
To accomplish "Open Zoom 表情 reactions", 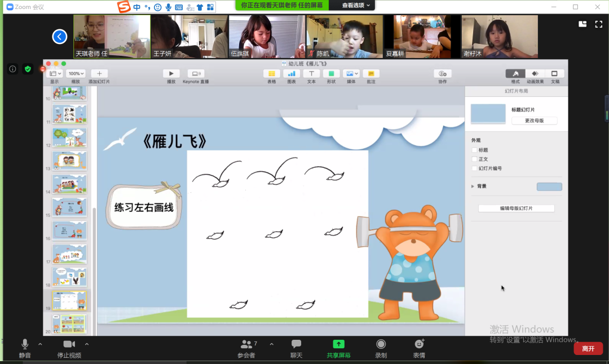I will coord(419,348).
